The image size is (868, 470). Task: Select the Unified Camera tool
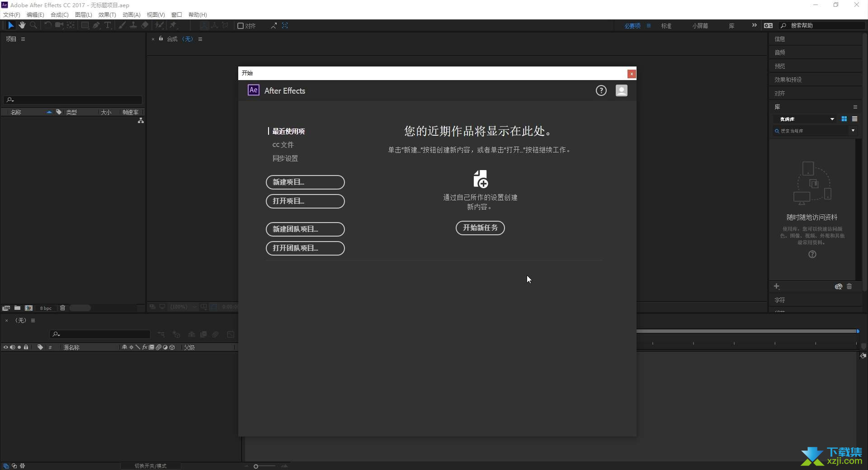(59, 25)
